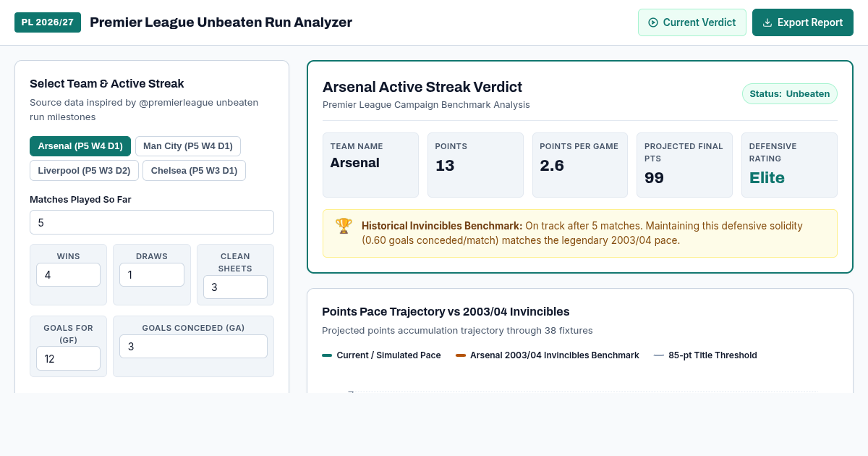Click the Premier League Unbeaten Run Analyzer title

point(221,22)
